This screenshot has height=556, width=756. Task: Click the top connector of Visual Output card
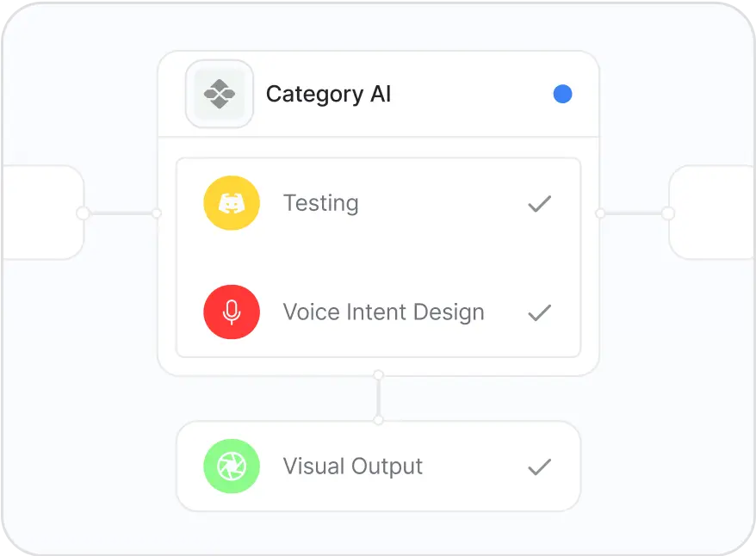(x=378, y=420)
